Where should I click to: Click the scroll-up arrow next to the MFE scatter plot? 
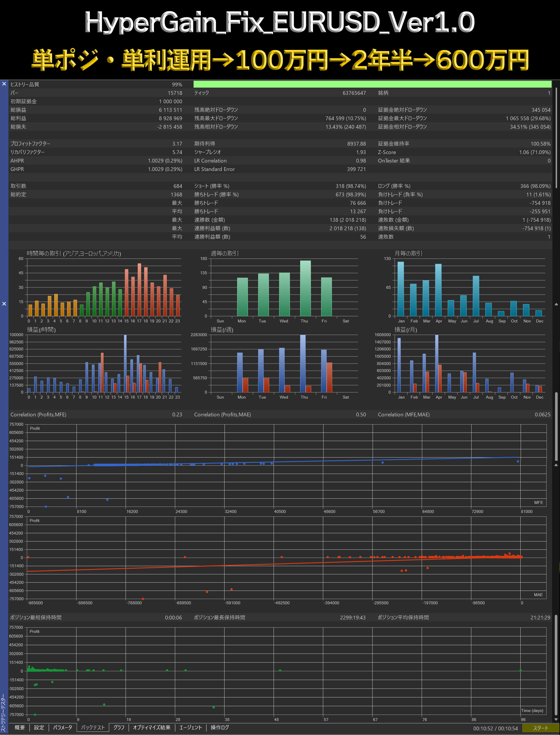pyautogui.click(x=556, y=465)
